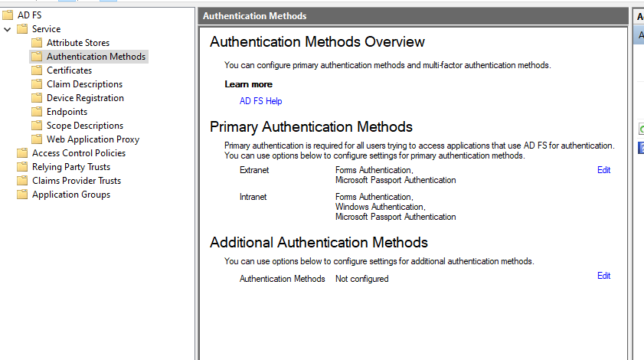Select Claim Descriptions in the tree
Viewport: 644px width, 360px height.
84,84
